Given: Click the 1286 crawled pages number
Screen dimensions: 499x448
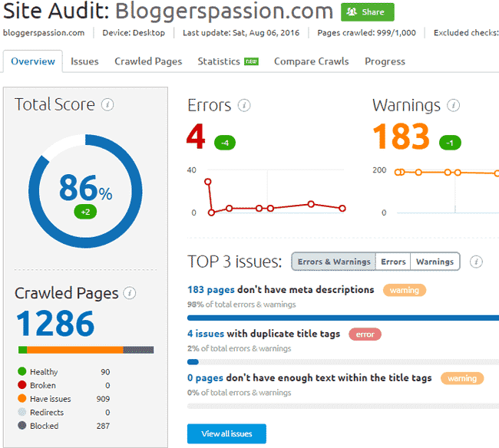Looking at the screenshot, I should 55,324.
